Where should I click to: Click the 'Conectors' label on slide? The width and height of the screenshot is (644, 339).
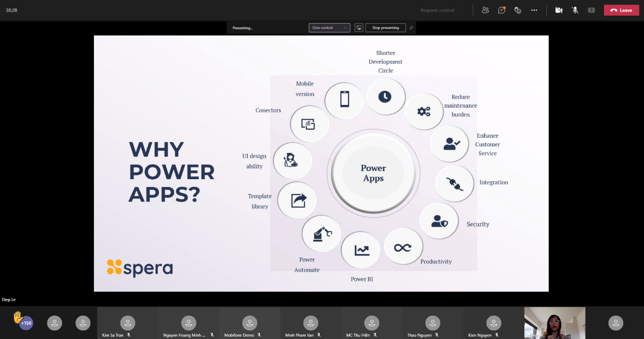pyautogui.click(x=268, y=110)
